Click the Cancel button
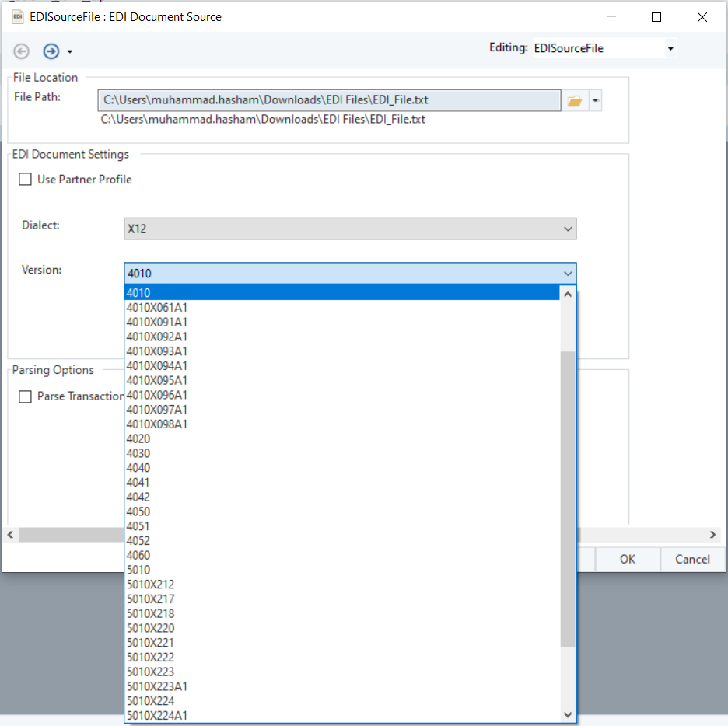728x726 pixels. tap(691, 559)
